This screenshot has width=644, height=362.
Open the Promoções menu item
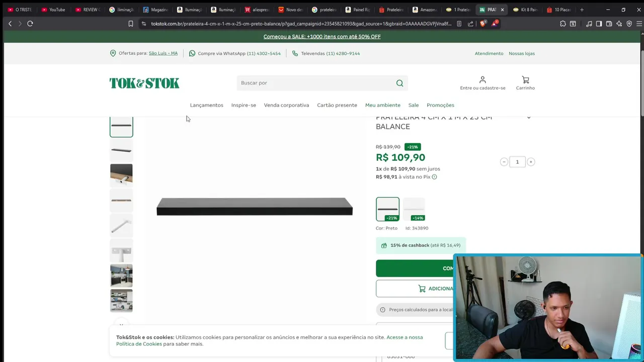(x=440, y=105)
